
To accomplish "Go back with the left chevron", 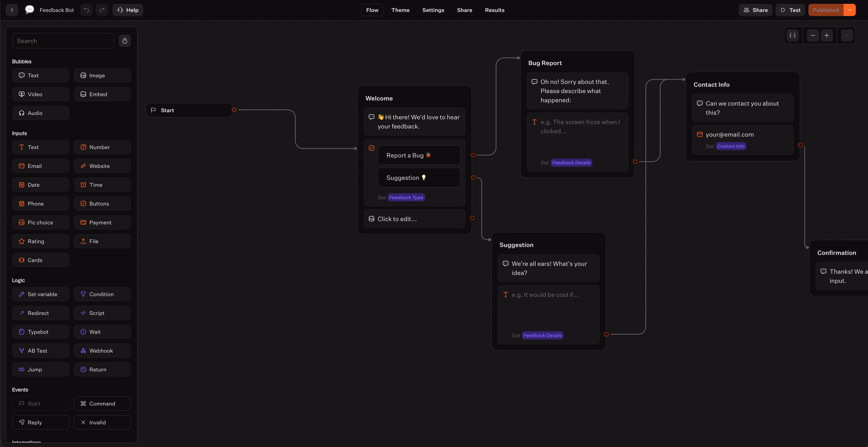I will coord(12,10).
